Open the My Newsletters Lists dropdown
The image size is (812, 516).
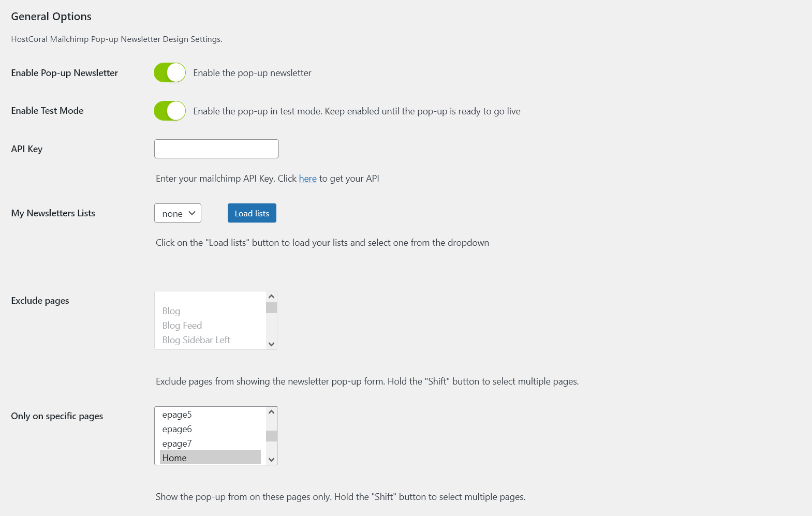click(178, 213)
